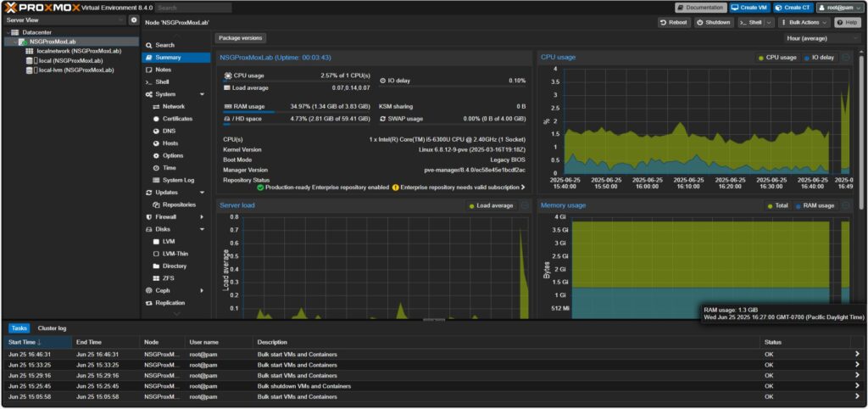
Task: Toggle Load average series in legend
Action: 491,205
